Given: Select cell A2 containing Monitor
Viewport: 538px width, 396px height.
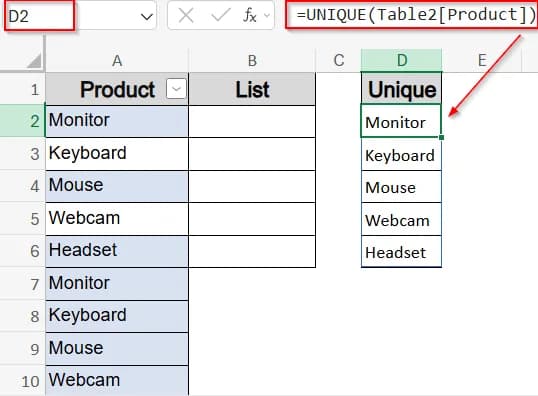Looking at the screenshot, I should tap(117, 121).
